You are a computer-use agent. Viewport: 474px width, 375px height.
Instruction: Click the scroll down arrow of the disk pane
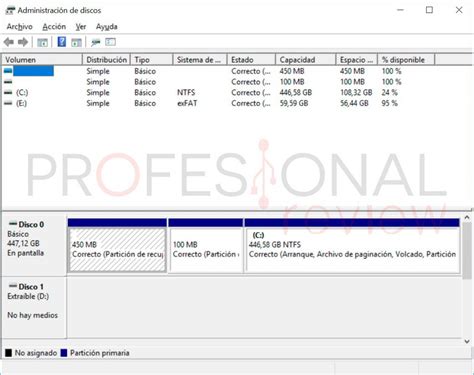coord(467,341)
